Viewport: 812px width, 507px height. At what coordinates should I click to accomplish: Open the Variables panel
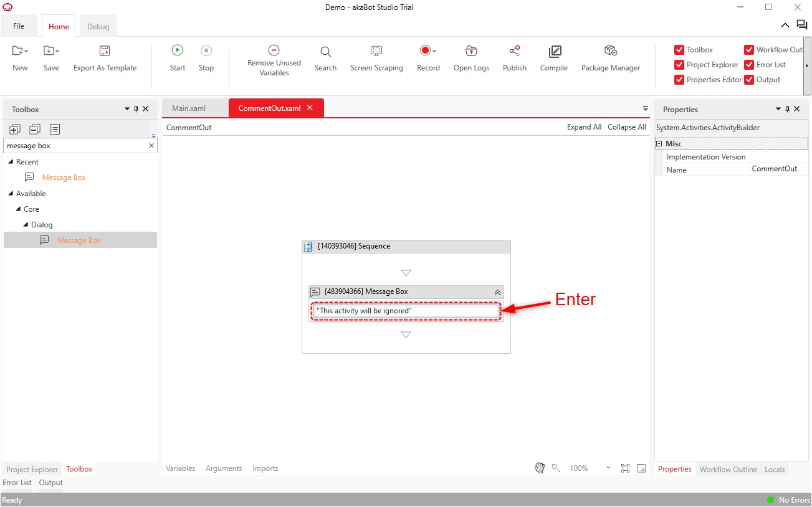pyautogui.click(x=181, y=468)
